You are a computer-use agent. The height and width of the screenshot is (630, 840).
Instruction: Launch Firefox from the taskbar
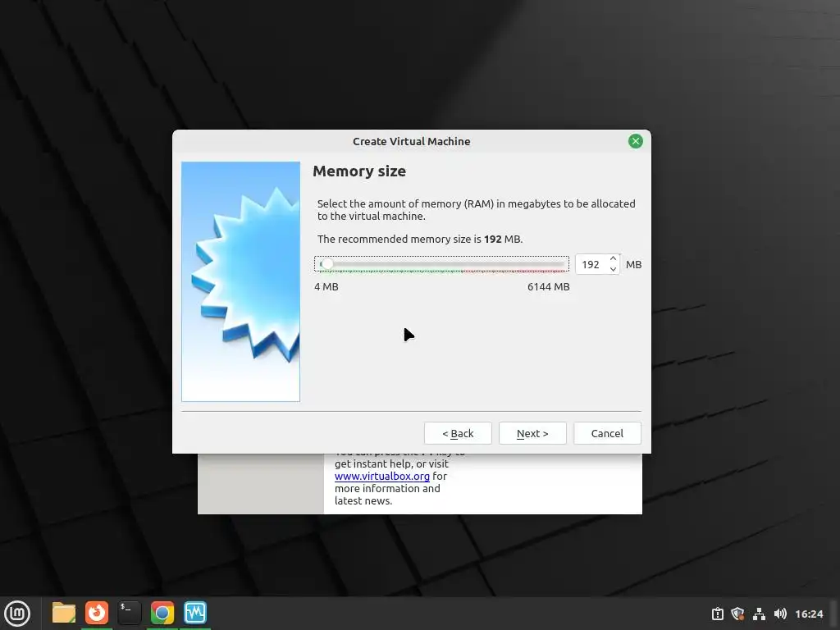(97, 613)
